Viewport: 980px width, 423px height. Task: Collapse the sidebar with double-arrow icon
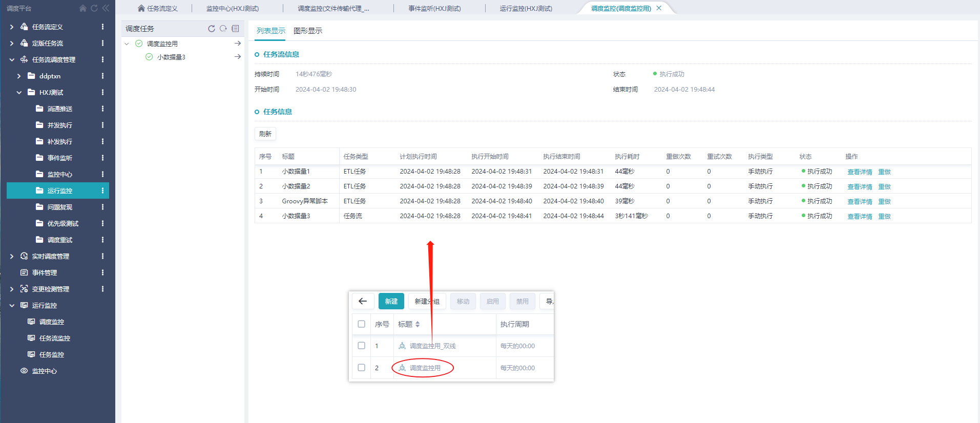[x=106, y=8]
